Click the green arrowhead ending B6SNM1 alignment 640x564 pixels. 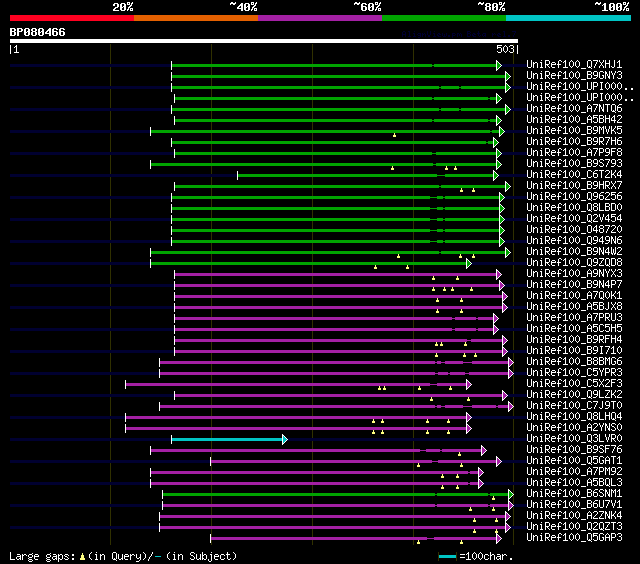click(x=511, y=495)
